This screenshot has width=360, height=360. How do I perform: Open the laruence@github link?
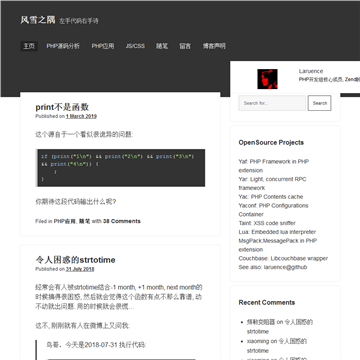click(285, 267)
